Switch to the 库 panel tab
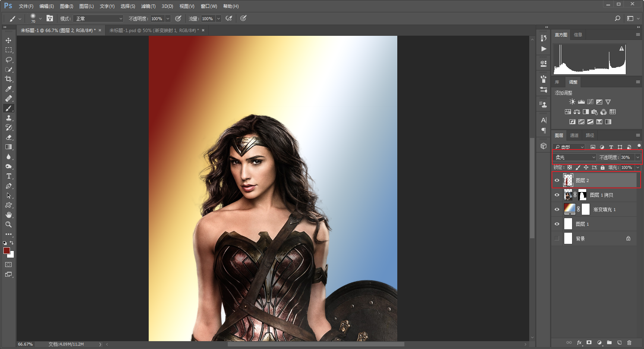The image size is (644, 349). click(x=557, y=82)
